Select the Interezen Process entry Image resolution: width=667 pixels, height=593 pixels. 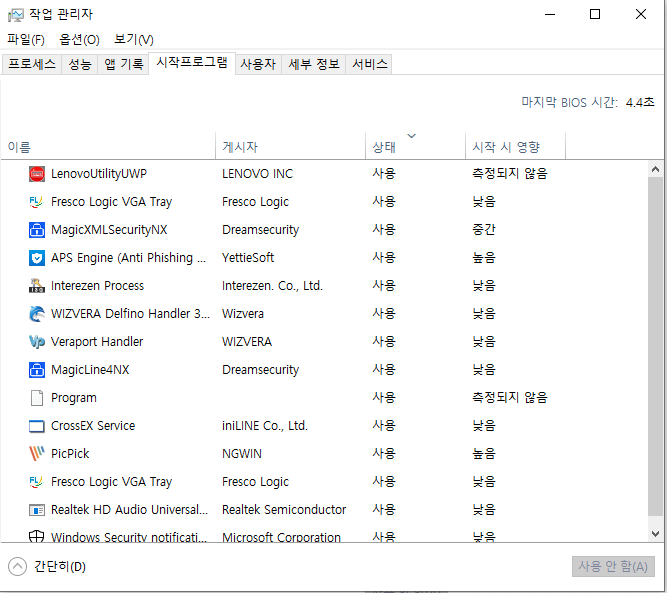click(x=97, y=286)
